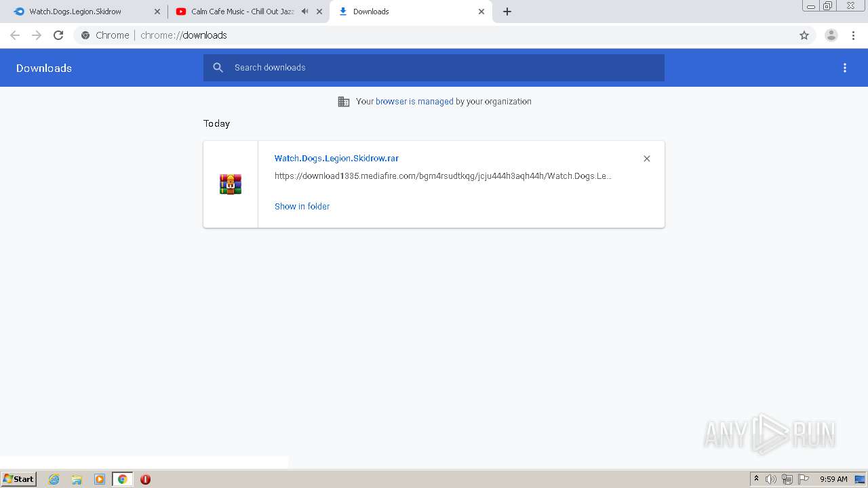Open Windows Explorer from taskbar

(77, 479)
